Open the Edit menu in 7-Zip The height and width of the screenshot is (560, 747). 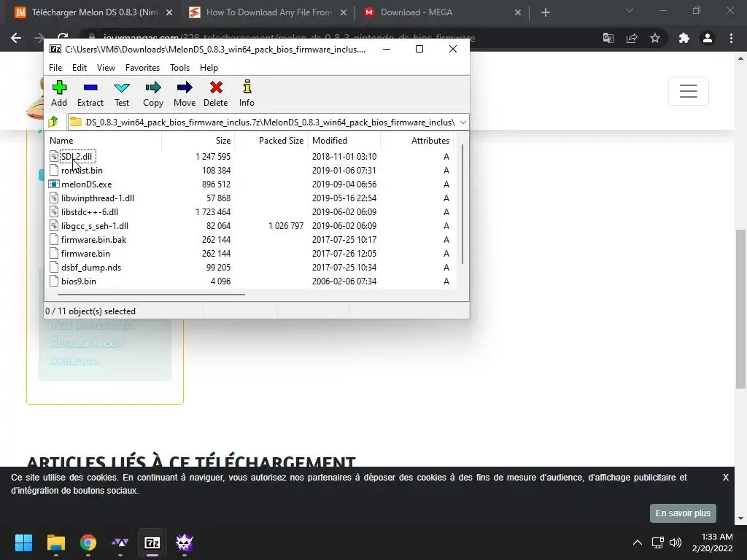[79, 68]
